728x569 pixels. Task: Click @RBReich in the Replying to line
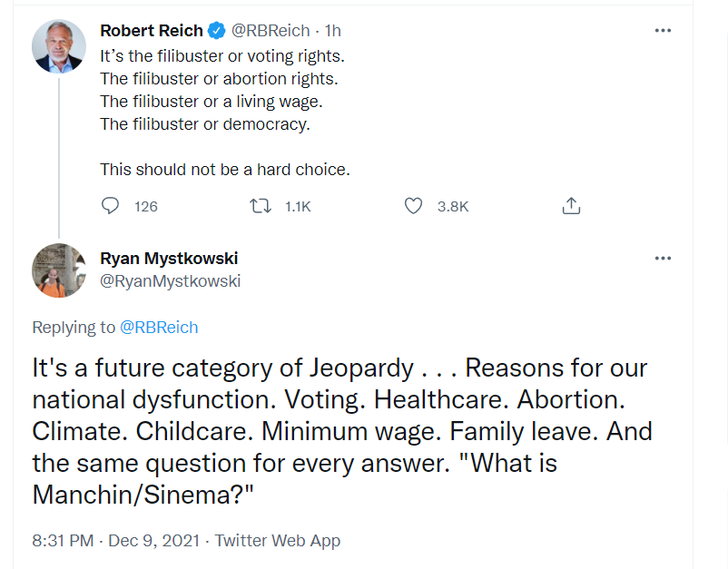pyautogui.click(x=159, y=328)
